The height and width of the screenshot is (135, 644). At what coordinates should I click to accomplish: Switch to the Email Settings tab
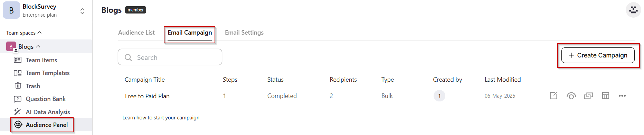pos(244,33)
